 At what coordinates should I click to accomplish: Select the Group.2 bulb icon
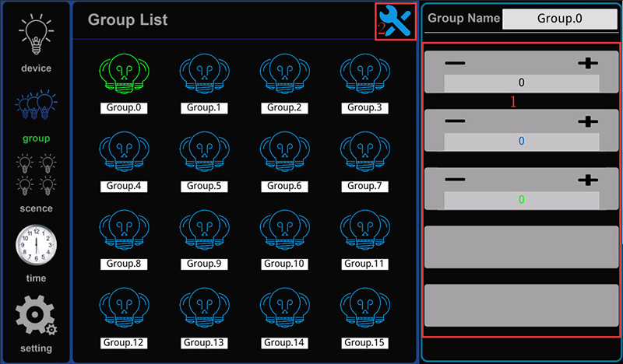pyautogui.click(x=284, y=74)
